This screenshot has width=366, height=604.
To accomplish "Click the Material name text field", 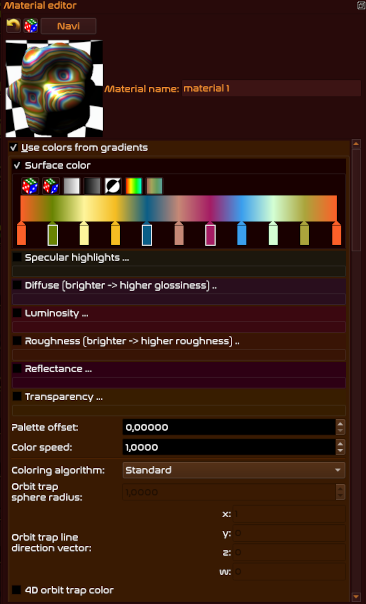I will click(271, 88).
